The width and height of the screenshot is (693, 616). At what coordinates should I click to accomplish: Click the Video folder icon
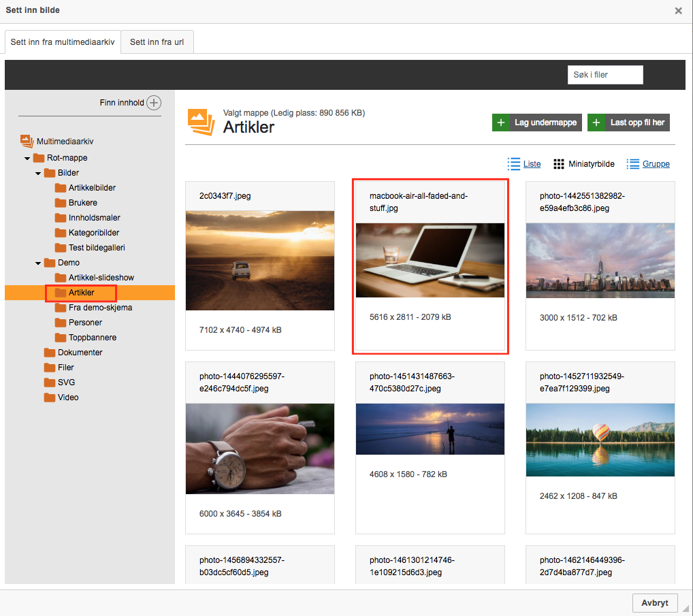(x=50, y=398)
